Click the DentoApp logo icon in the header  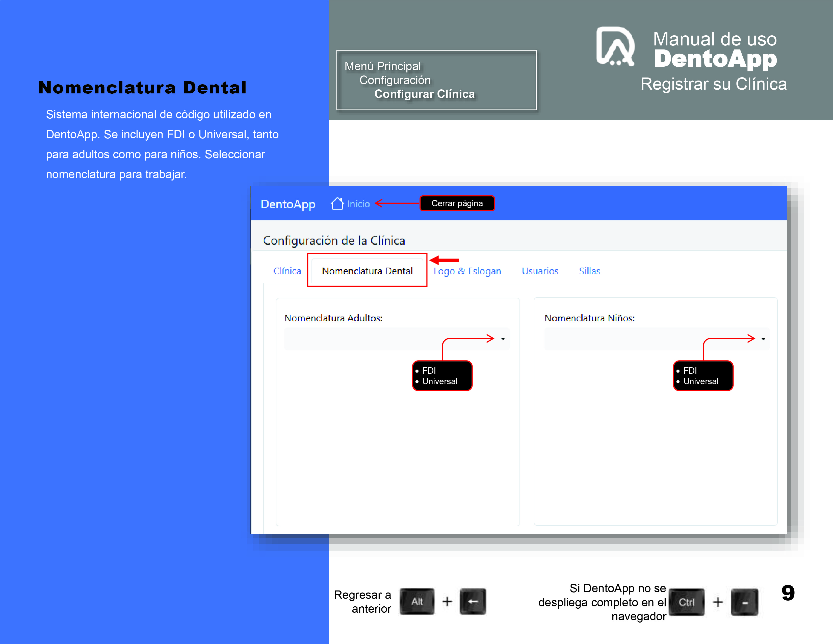point(615,46)
